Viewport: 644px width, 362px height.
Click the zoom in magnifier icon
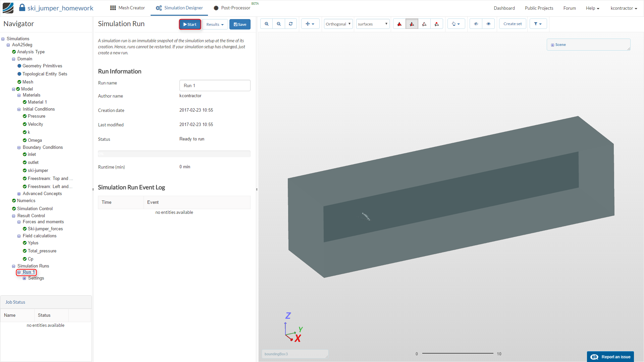pyautogui.click(x=266, y=24)
